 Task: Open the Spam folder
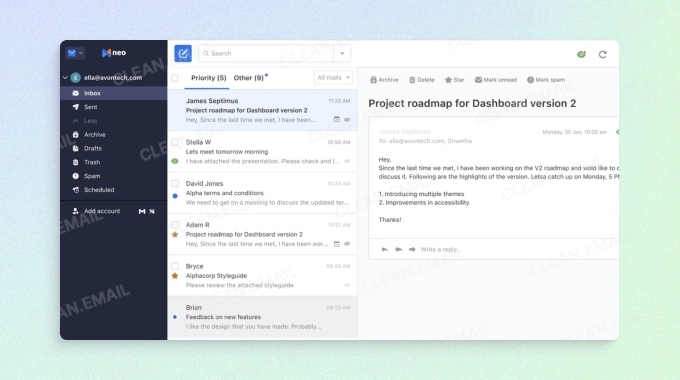pyautogui.click(x=114, y=176)
